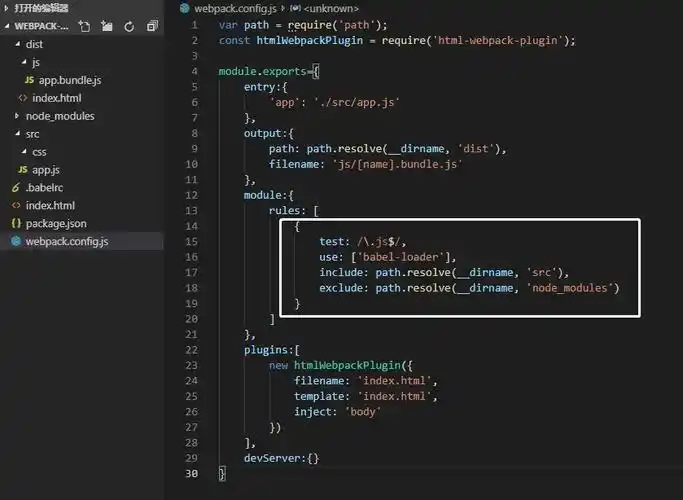Click the Collapse All folders icon
Screen dimensions: 683x500
152,27
